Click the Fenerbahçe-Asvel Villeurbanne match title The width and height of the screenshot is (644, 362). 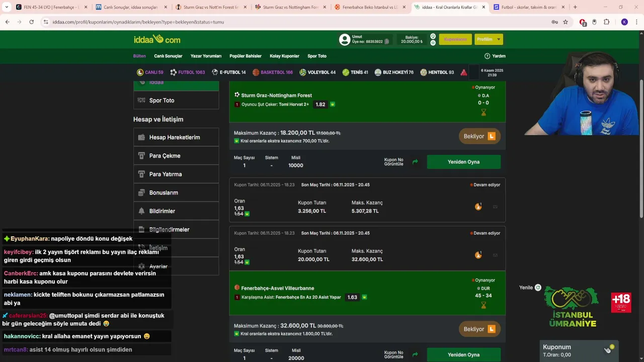tap(277, 288)
